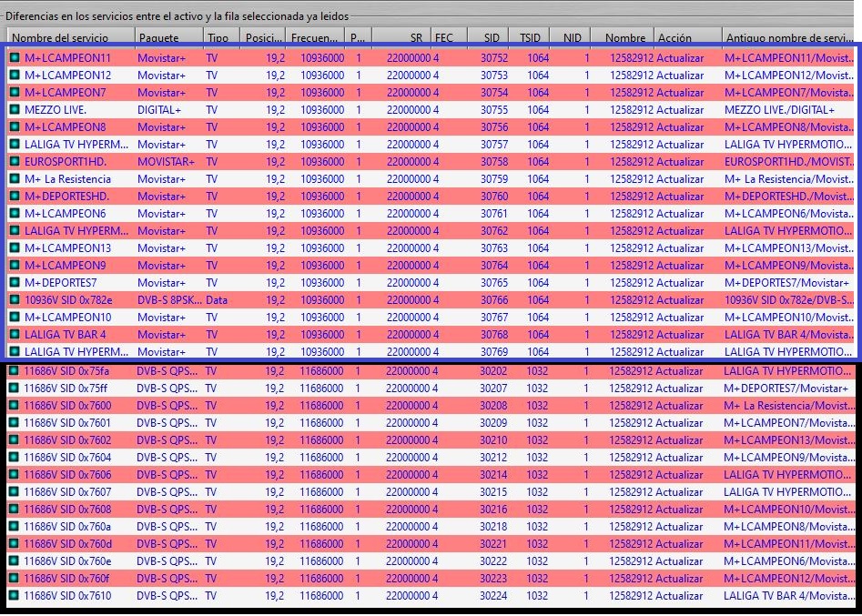This screenshot has width=862, height=616.
Task: Select the MEZZO LIVE. service row
Action: [431, 109]
